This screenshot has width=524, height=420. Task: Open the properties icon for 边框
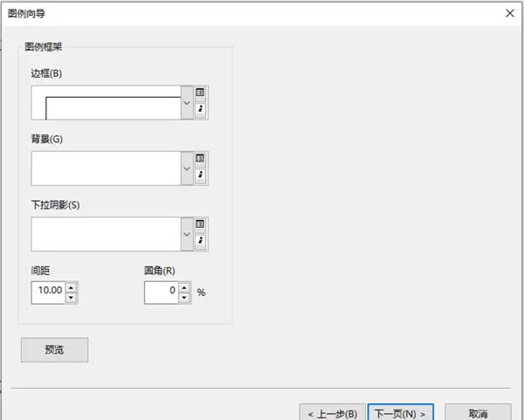[200, 109]
